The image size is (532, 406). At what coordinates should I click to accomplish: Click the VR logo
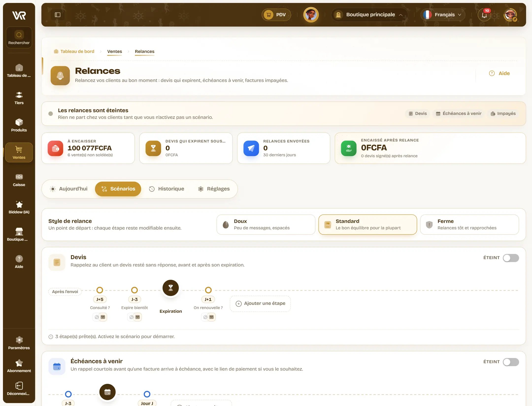coord(19,15)
